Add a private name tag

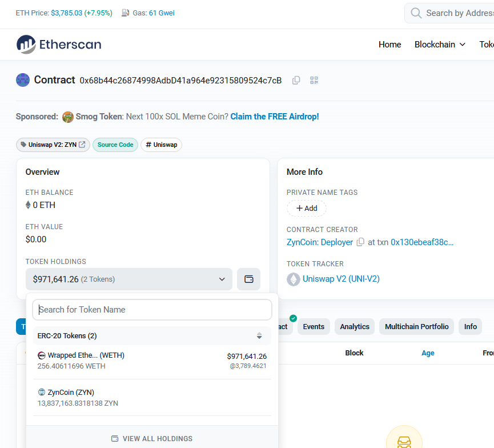click(x=307, y=208)
